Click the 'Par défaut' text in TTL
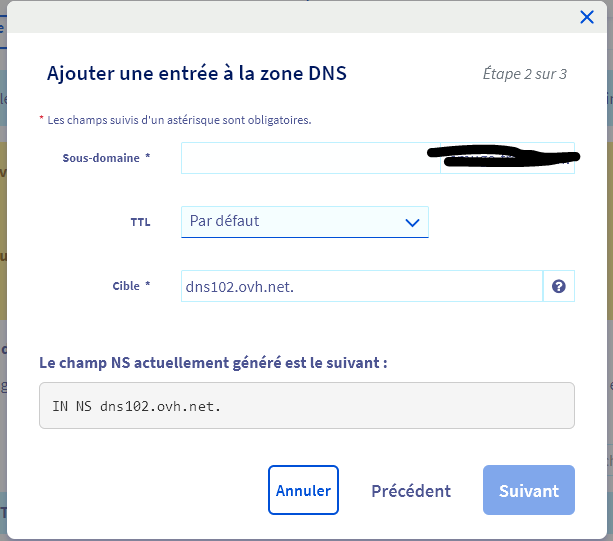Viewport: 613px width, 541px height. pyautogui.click(x=225, y=221)
